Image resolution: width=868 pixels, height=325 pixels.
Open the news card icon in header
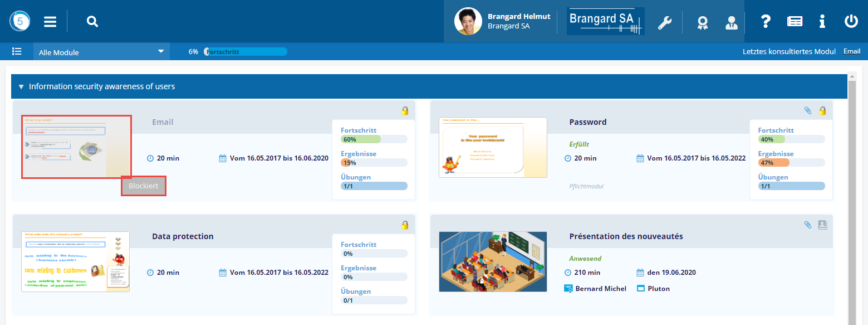[x=795, y=22]
